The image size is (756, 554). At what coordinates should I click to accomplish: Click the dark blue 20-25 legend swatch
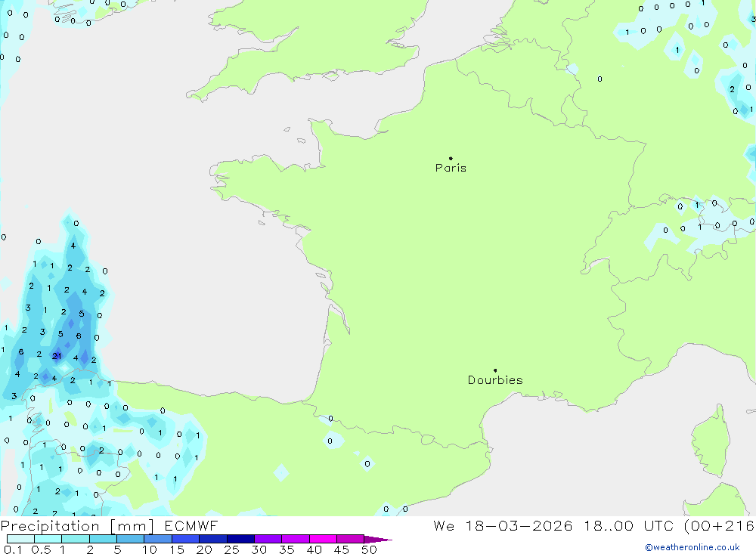(x=213, y=539)
